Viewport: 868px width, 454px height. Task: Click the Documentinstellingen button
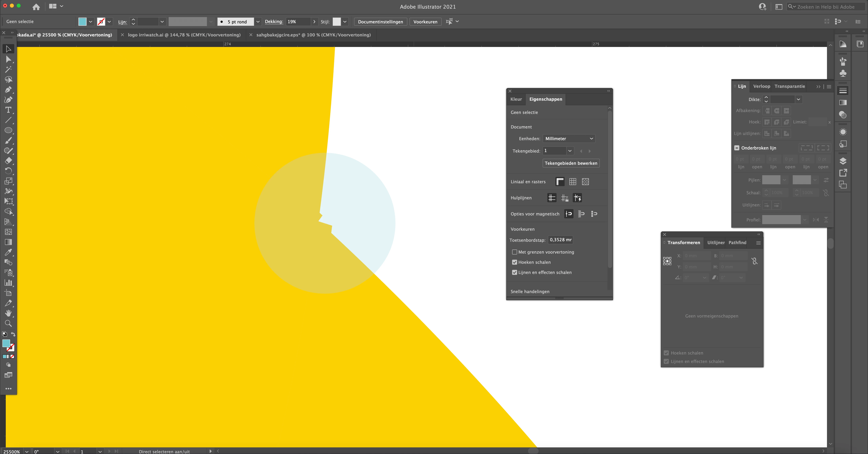380,22
